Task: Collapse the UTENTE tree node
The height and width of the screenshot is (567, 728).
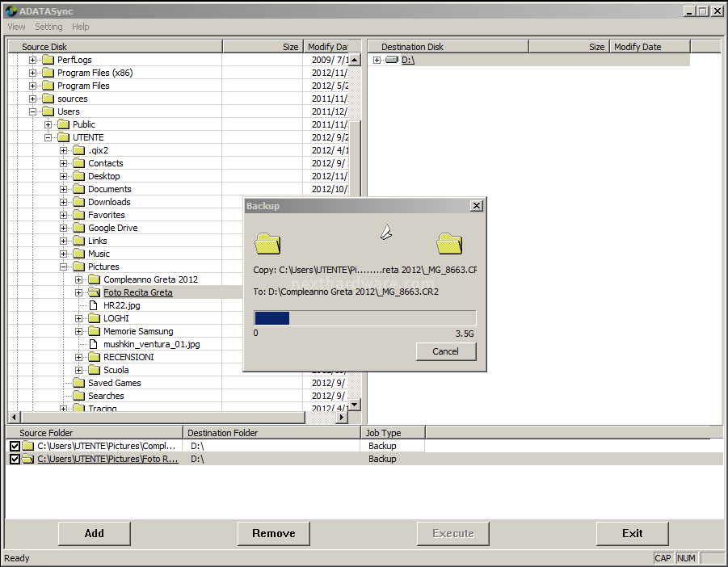Action: click(48, 138)
